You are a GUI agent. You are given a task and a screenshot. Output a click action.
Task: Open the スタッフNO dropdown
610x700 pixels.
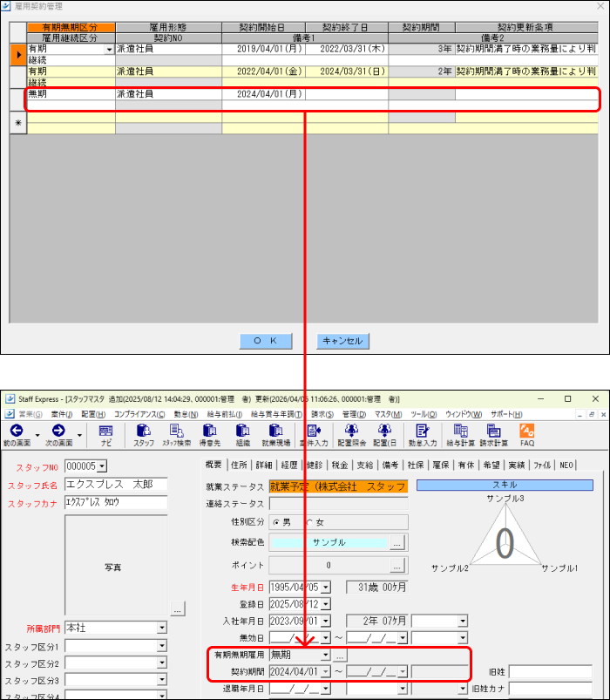[x=102, y=466]
